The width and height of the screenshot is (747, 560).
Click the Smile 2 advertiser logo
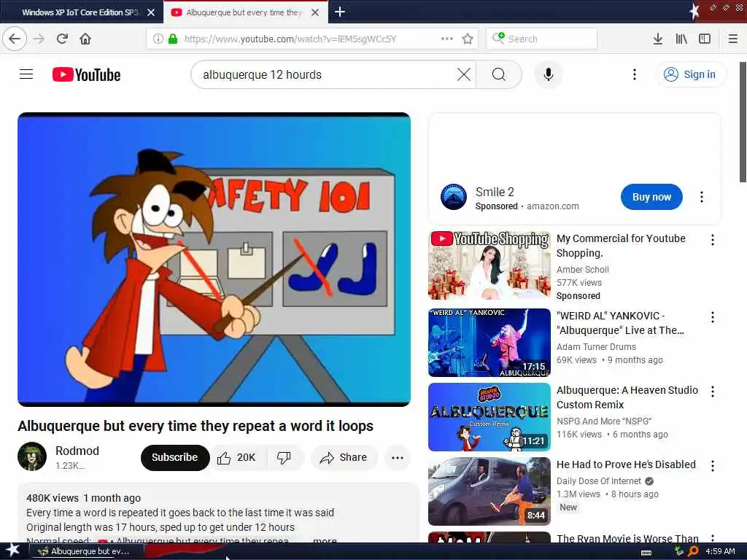(x=453, y=197)
